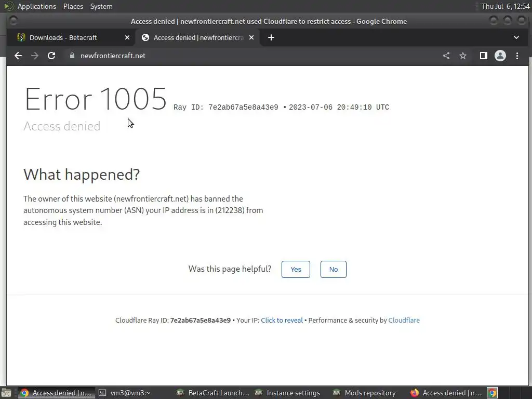
Task: Click the Applications menu logo icon
Action: click(x=8, y=6)
